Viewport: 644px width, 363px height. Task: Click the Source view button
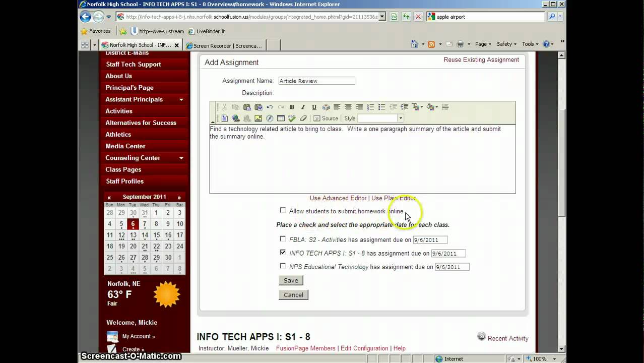326,118
